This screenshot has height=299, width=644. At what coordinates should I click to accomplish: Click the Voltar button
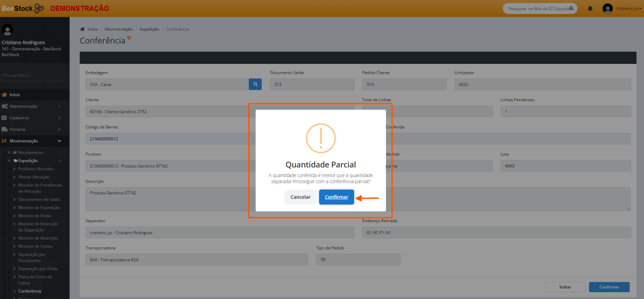pos(565,287)
